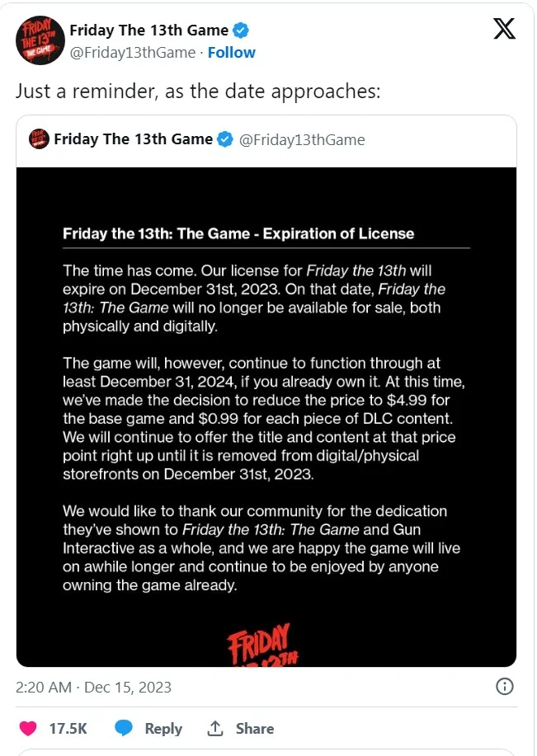Open Friday The 13th Game profile avatar
The height and width of the screenshot is (756, 537).
pos(40,40)
